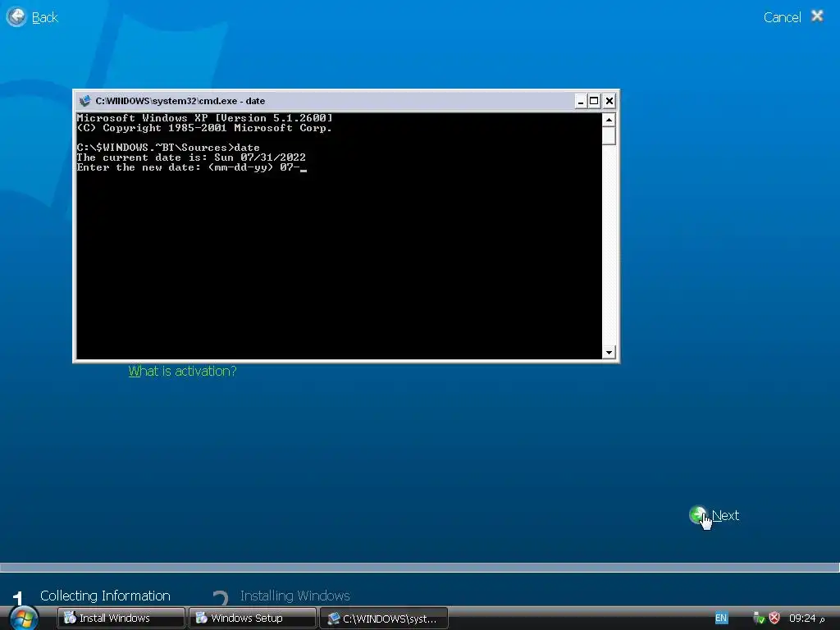Click the console scrollbar down arrow
Screen dimensions: 840x630
(609, 352)
